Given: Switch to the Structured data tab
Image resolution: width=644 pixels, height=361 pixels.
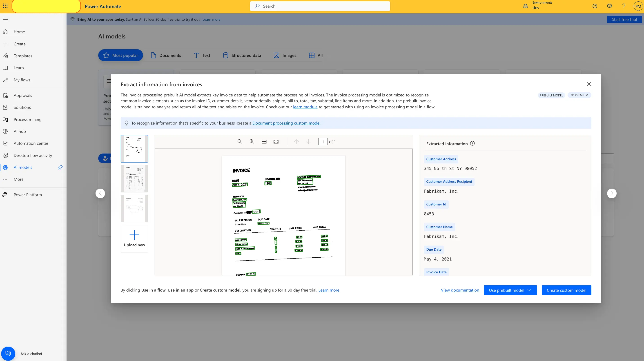Looking at the screenshot, I should 242,55.
